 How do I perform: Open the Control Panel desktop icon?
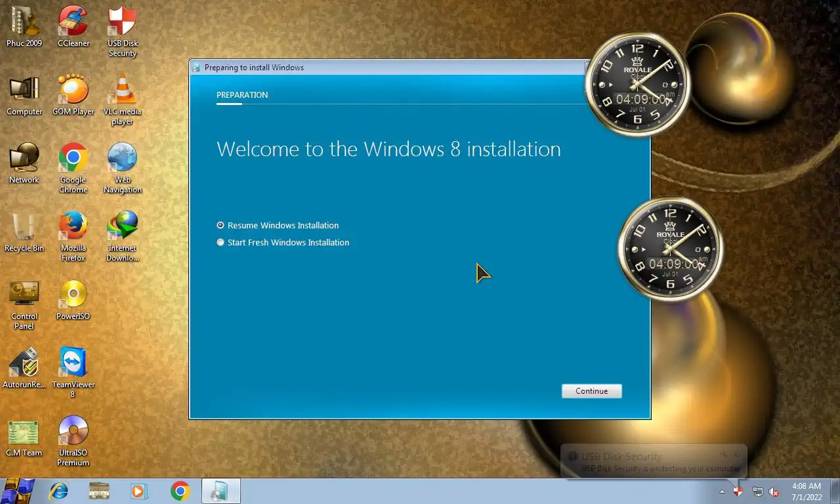click(x=24, y=304)
